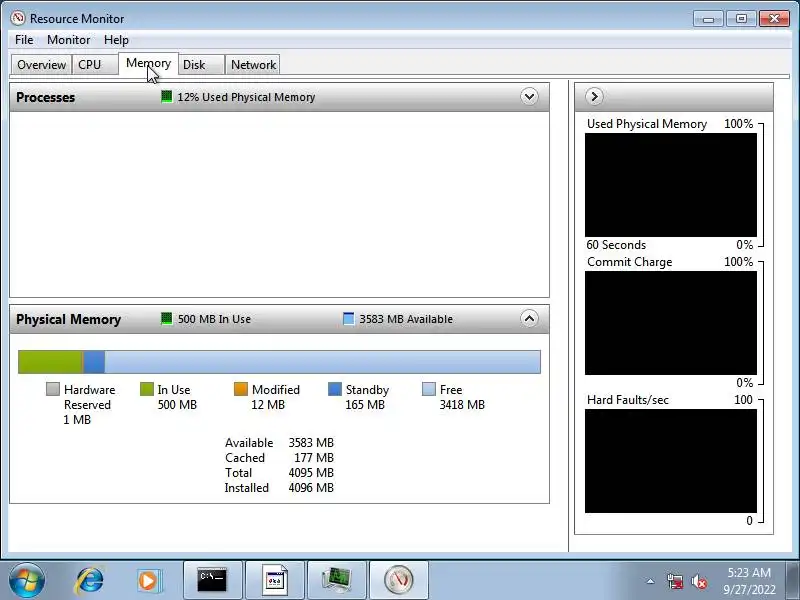The width and height of the screenshot is (800, 600).
Task: Click the Commit Charge graph
Action: click(x=670, y=323)
